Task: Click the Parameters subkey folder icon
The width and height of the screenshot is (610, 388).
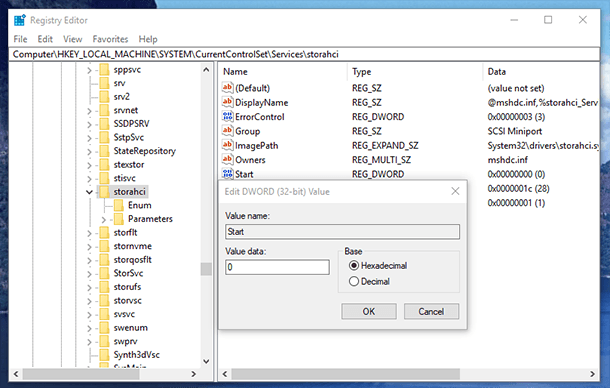Action: tap(119, 219)
